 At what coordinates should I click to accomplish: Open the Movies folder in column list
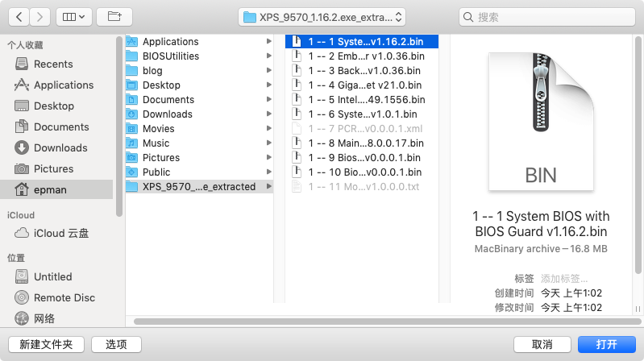click(x=158, y=129)
